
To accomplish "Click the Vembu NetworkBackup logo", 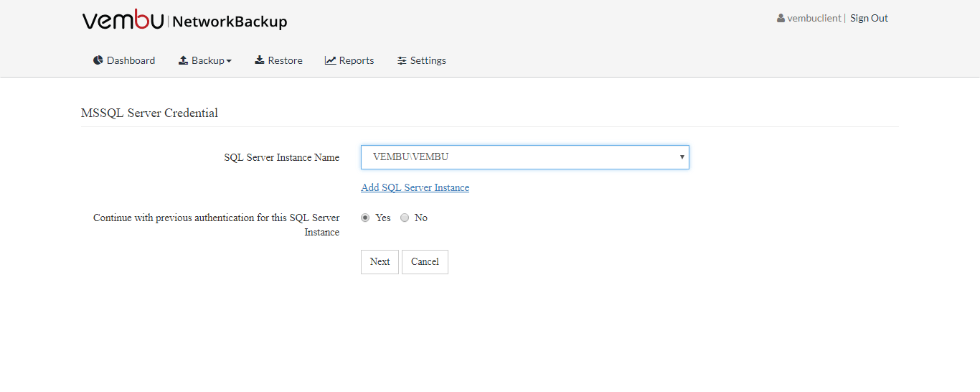I will [x=184, y=20].
